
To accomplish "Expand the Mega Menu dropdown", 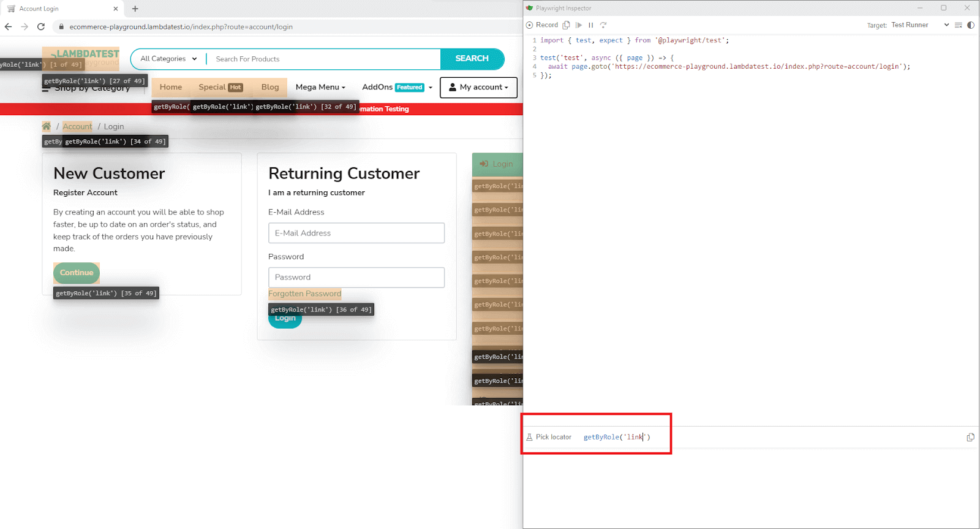I will 320,87.
